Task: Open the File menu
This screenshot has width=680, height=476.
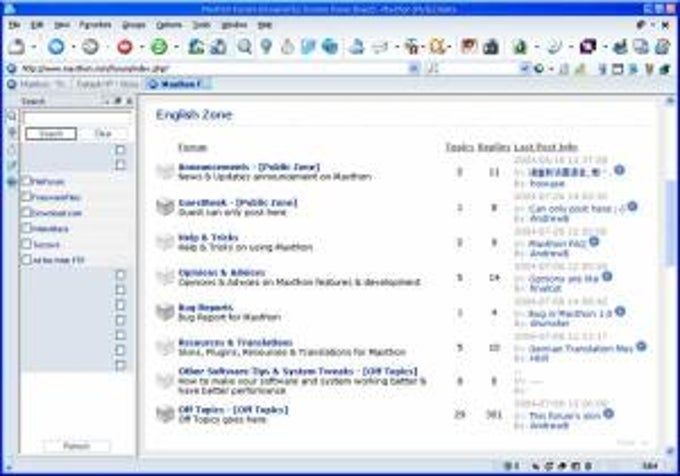Action: click(14, 25)
